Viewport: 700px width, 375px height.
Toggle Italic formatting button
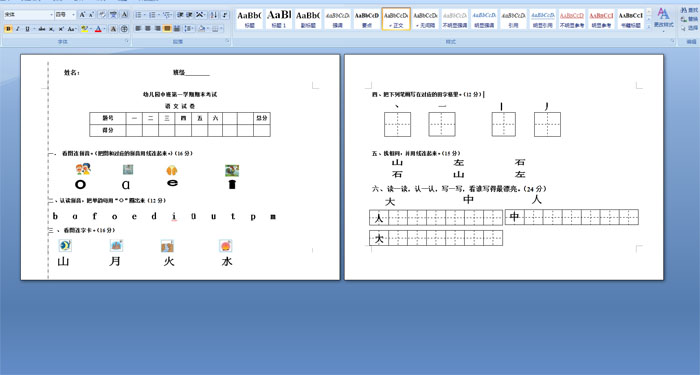[17, 29]
